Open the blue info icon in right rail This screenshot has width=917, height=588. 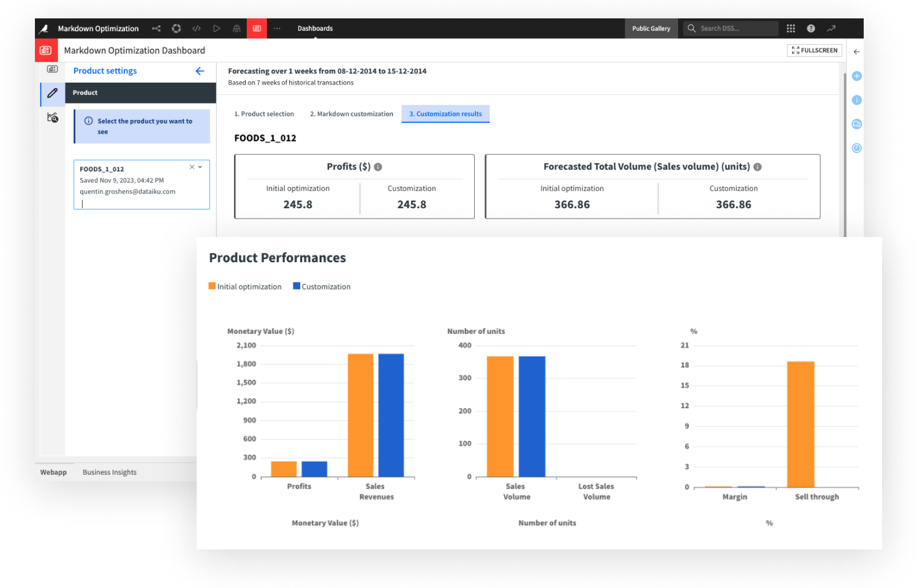(857, 100)
